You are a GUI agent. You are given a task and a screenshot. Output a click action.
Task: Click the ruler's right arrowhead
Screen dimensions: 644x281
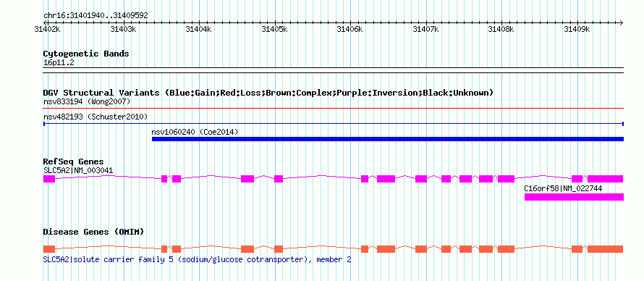coord(621,22)
